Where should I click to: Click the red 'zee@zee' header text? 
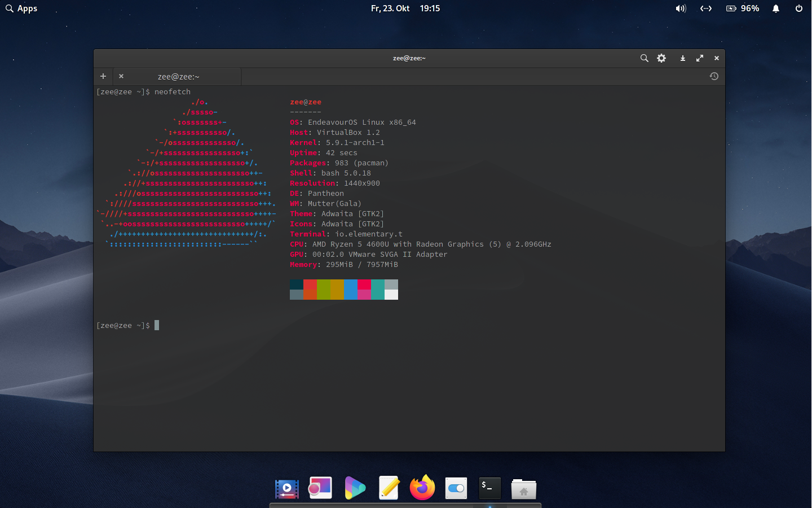[306, 102]
